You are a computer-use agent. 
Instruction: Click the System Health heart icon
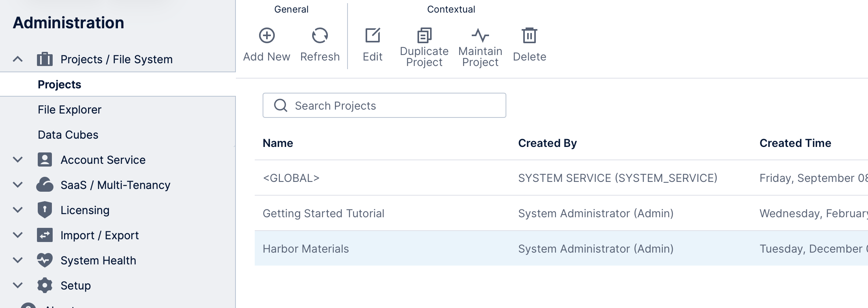click(45, 260)
